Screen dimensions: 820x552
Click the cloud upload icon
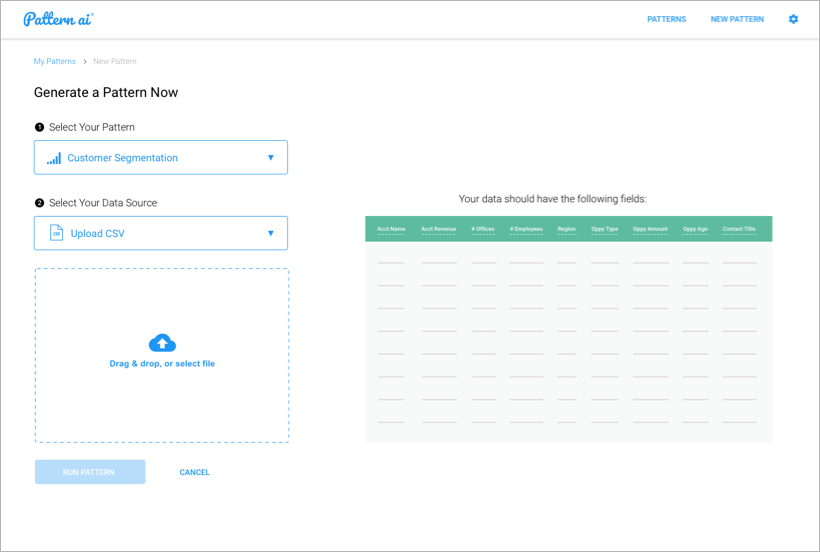click(x=162, y=343)
